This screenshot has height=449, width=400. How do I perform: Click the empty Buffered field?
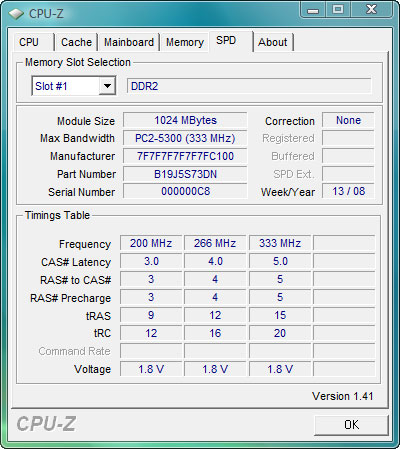tap(348, 156)
